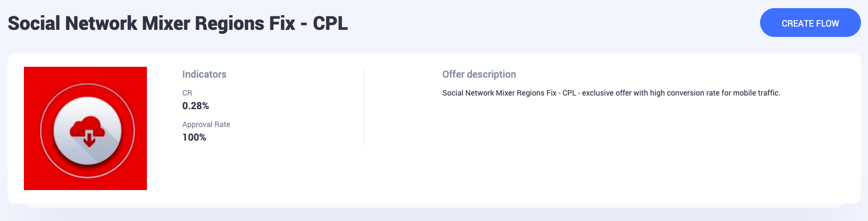Click the CR indicator label
Image resolution: width=868 pixels, height=221 pixels.
[x=187, y=93]
